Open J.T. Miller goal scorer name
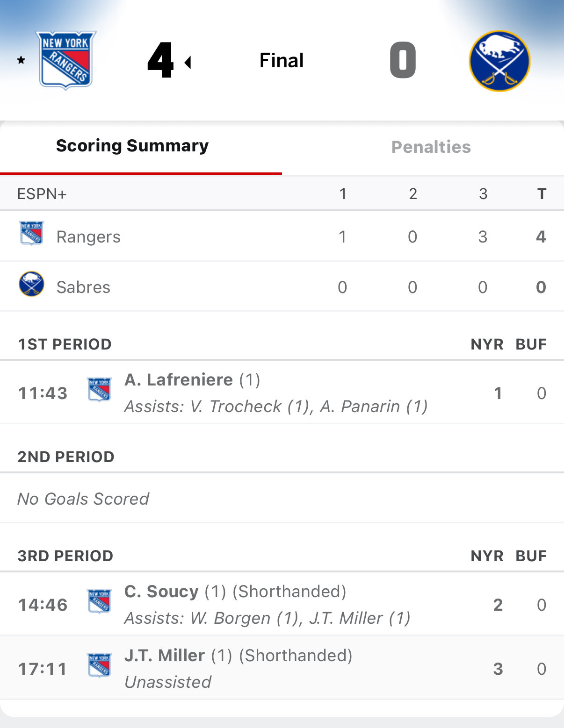The width and height of the screenshot is (564, 728). tap(165, 656)
